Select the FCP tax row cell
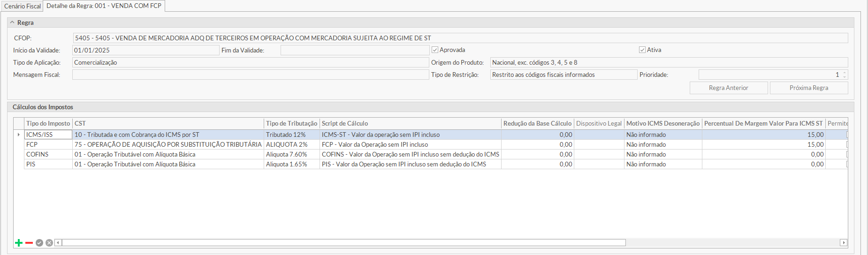This screenshot has width=868, height=255. (x=48, y=144)
